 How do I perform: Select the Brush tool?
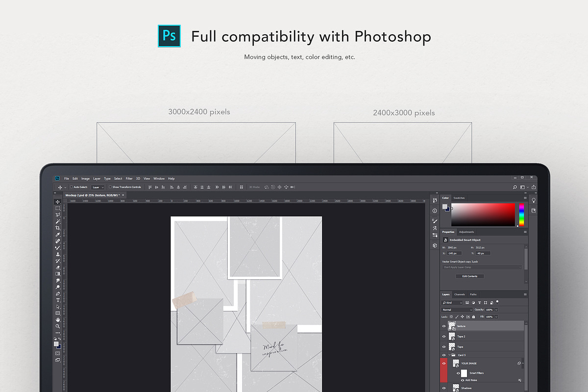pos(58,248)
